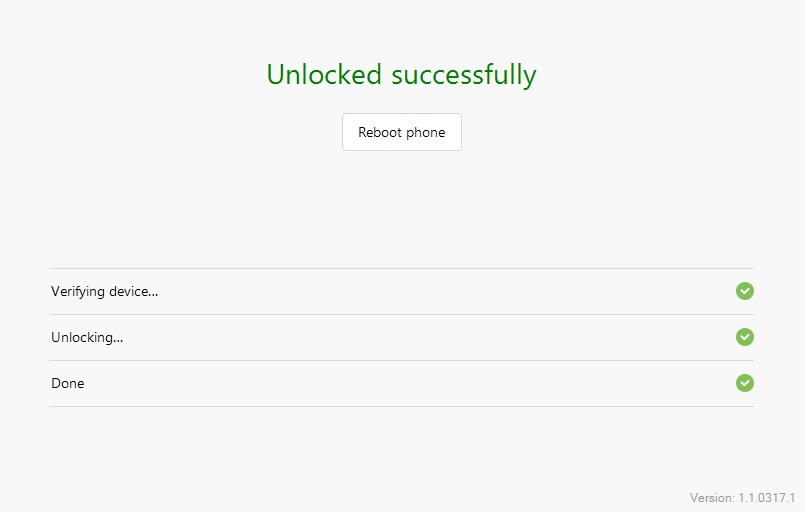
Task: Click divider between Unlocking and Done rows
Action: click(401, 360)
